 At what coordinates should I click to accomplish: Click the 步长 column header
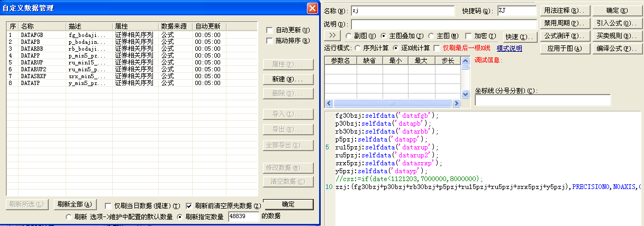448,61
